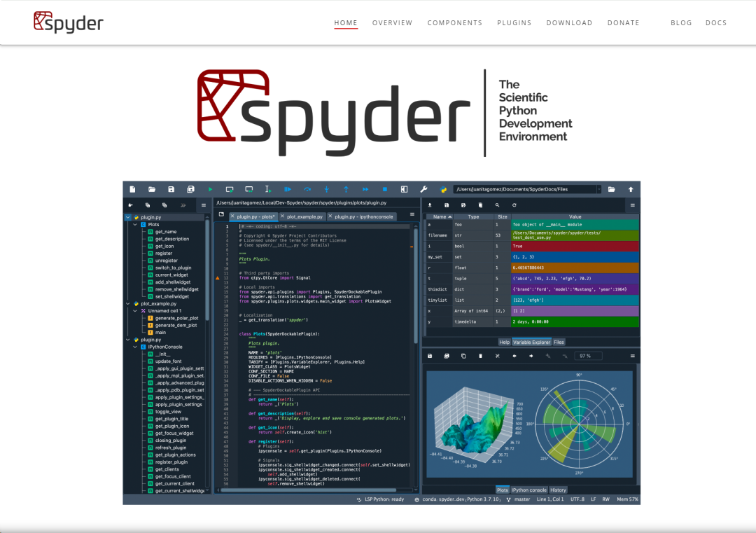Click the remove all plots X icon
756x533 pixels.
point(497,356)
